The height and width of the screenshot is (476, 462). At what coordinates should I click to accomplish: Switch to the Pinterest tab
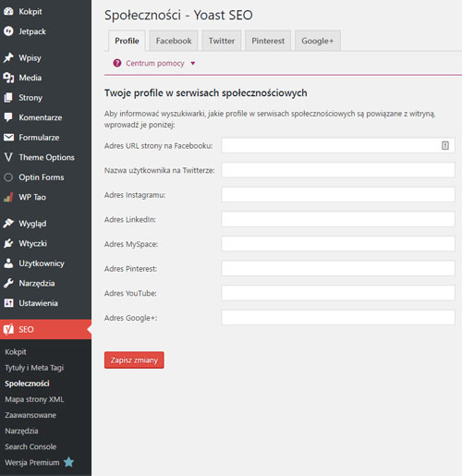[x=268, y=41]
